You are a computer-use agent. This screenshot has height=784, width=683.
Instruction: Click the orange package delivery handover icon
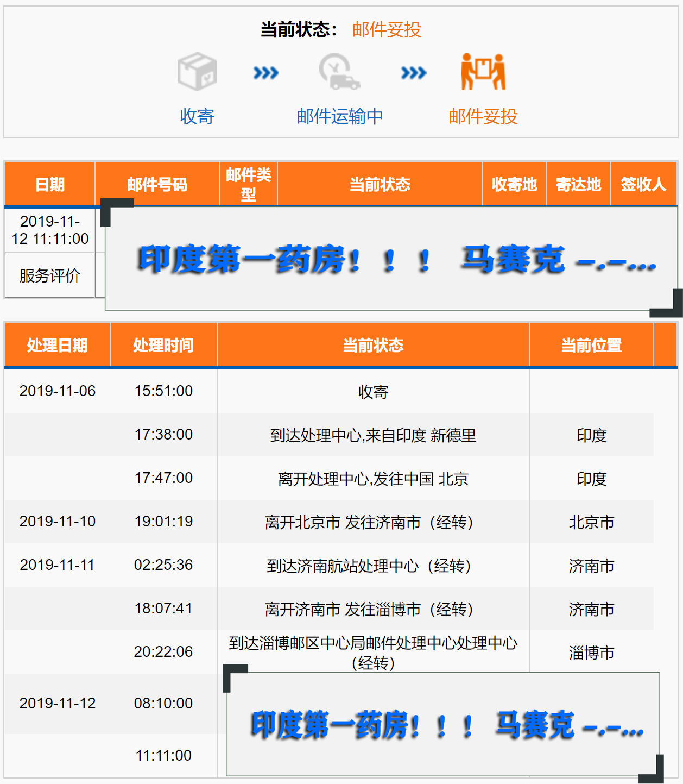tap(483, 72)
